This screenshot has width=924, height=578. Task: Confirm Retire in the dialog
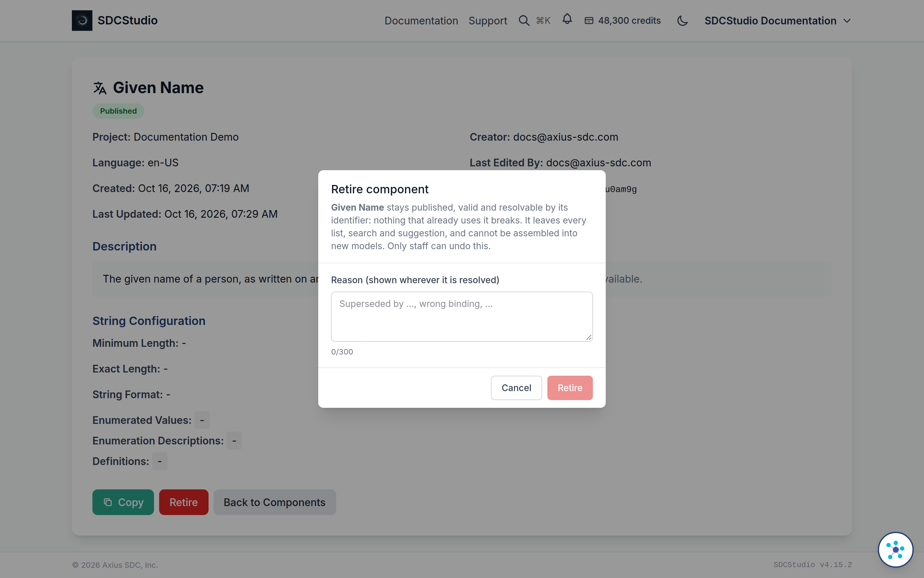[x=570, y=388]
